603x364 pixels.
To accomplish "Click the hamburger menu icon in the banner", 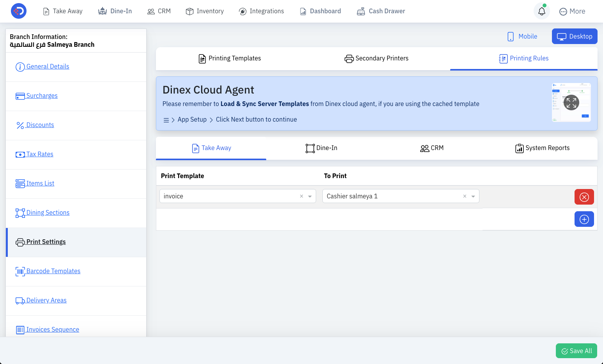I will coord(166,120).
